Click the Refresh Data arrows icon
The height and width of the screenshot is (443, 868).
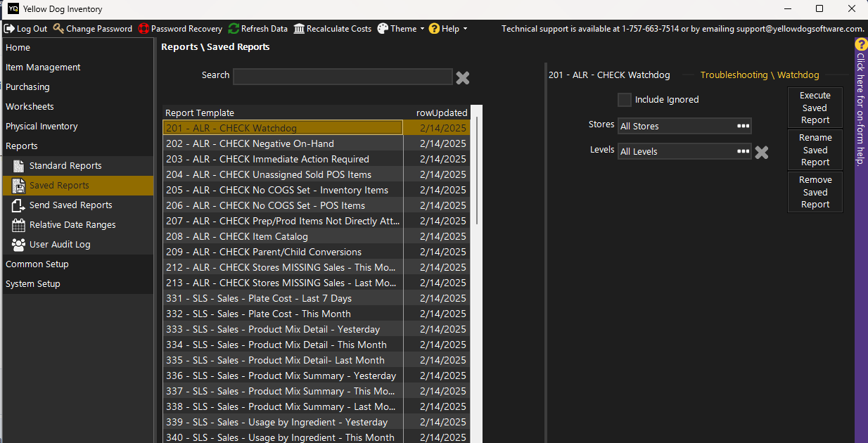point(234,29)
